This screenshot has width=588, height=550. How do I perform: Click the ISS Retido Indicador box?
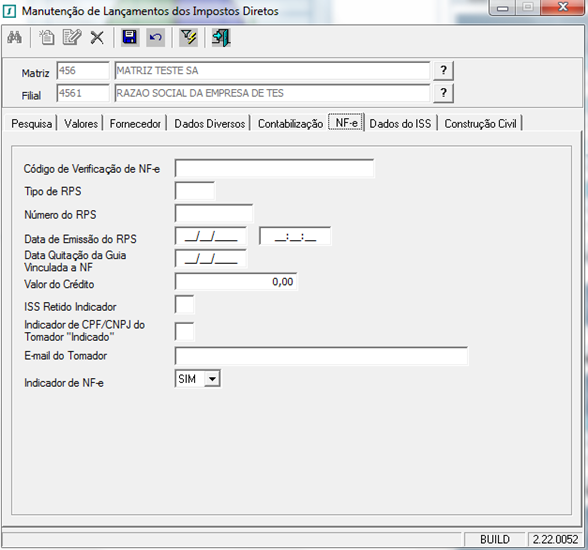184,304
